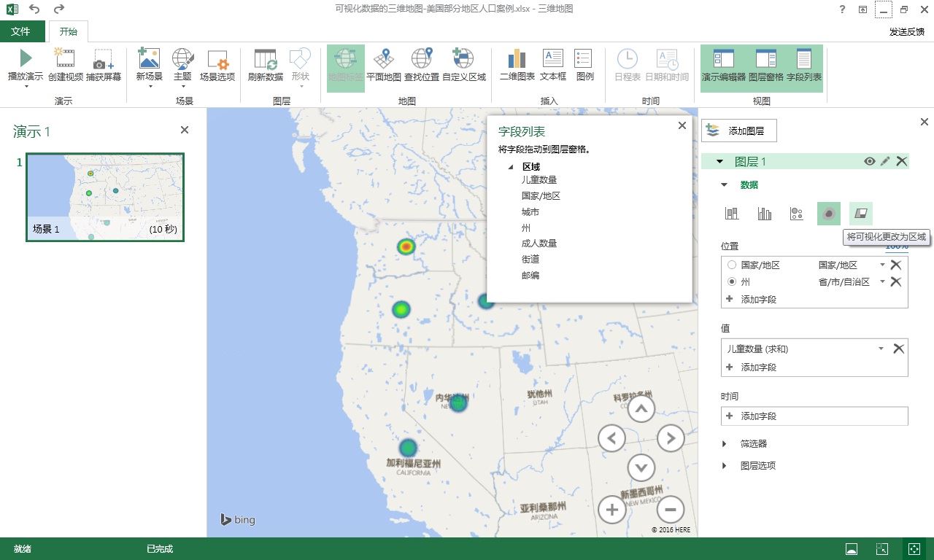Select 成人数量 in the field list

tap(539, 244)
